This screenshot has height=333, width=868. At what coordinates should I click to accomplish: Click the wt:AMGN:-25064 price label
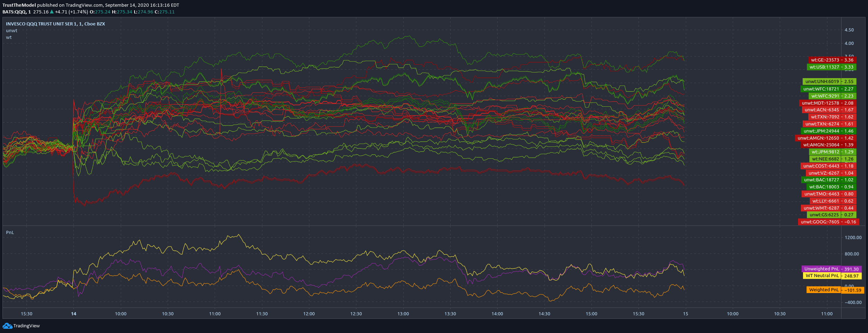pyautogui.click(x=828, y=145)
